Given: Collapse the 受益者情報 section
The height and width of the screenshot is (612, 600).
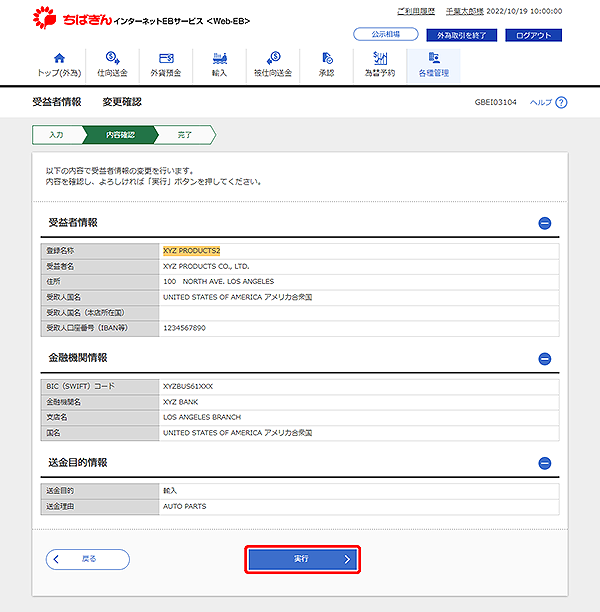Looking at the screenshot, I should click(545, 223).
